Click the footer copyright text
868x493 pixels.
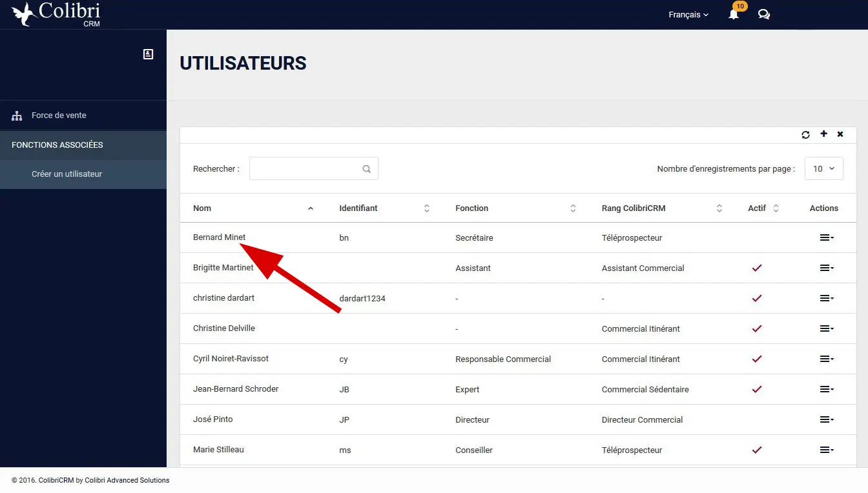90,480
